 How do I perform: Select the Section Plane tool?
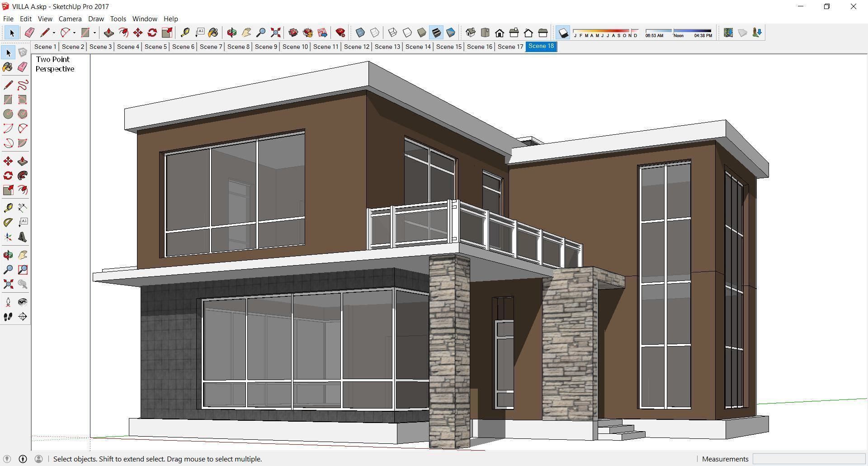point(23,317)
